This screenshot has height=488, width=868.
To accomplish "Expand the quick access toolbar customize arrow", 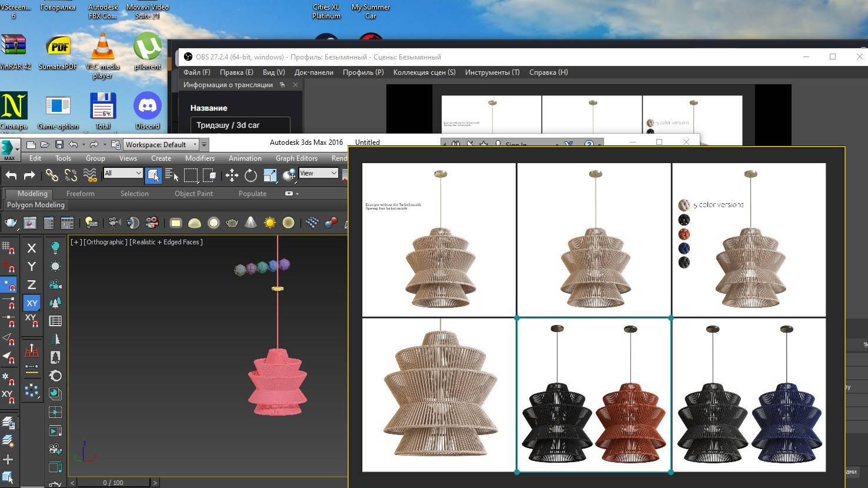I will point(204,144).
